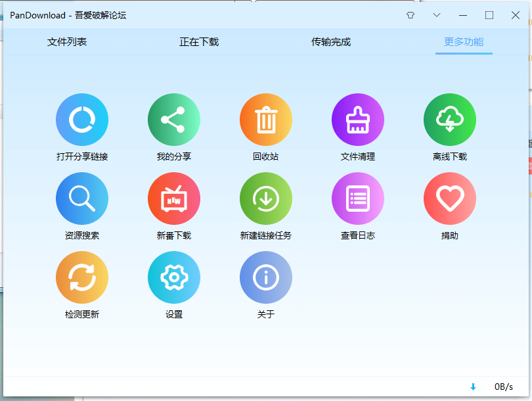Image resolution: width=532 pixels, height=401 pixels.
Task: Click the 资源搜索 label
Action: coord(82,235)
